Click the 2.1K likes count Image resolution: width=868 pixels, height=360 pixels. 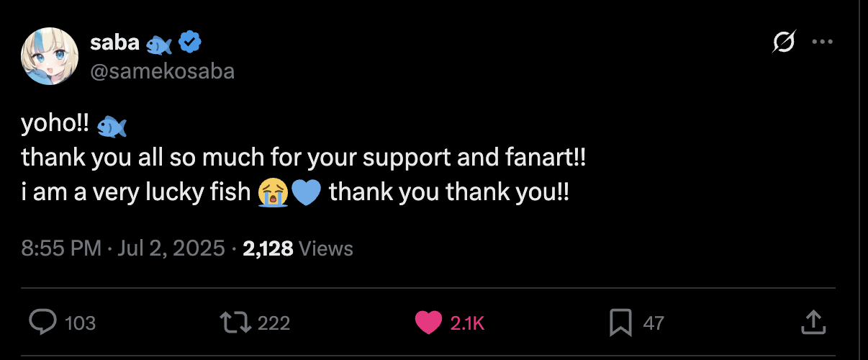coord(467,323)
